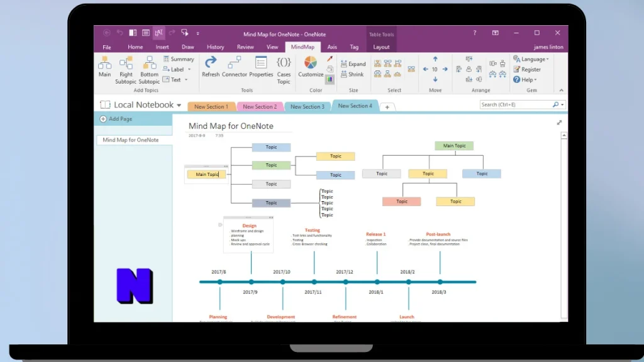Open the Axis ribbon tab

332,47
